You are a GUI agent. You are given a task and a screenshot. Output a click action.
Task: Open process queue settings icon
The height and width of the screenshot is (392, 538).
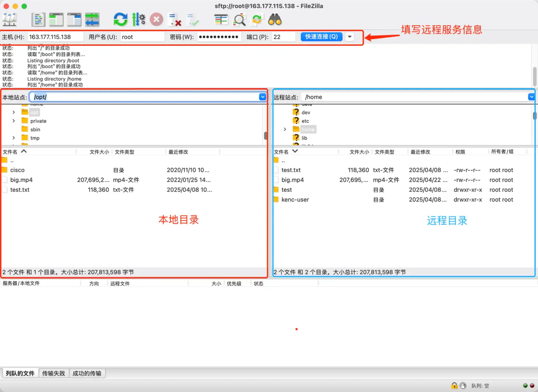139,19
